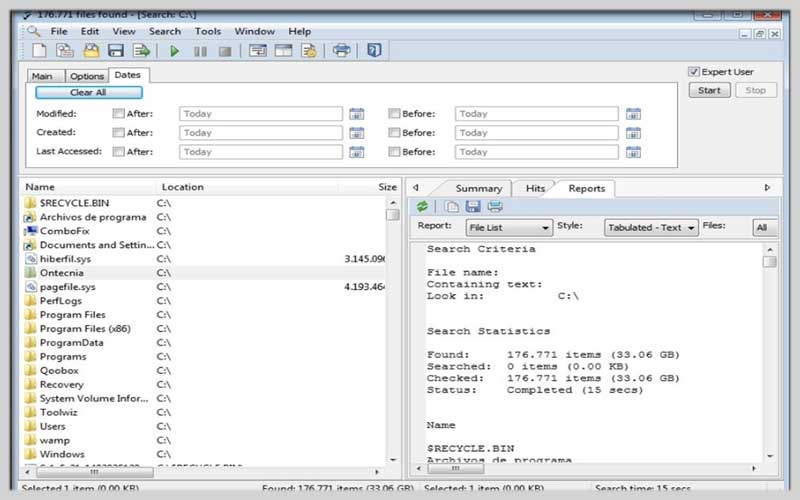Enable the Last Accessed After checkbox
The image size is (800, 500).
118,152
